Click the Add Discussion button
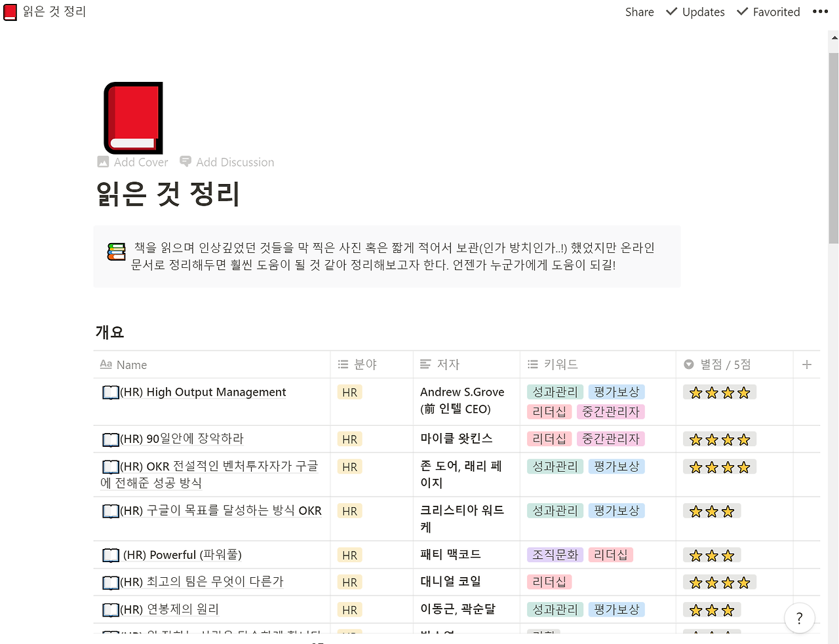Image resolution: width=839 pixels, height=644 pixels. [x=227, y=162]
